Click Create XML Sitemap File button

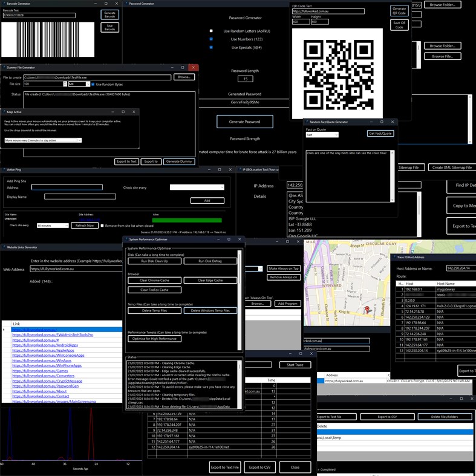(x=452, y=168)
